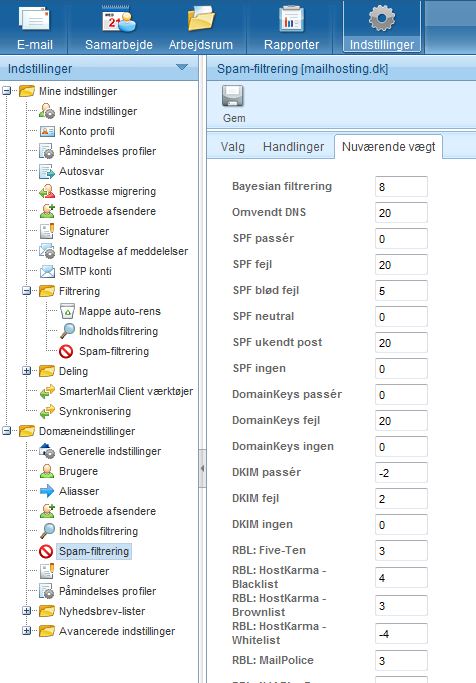Click the Bayesian filtrering weight field
Viewport: 476px width, 683px height.
coord(401,187)
